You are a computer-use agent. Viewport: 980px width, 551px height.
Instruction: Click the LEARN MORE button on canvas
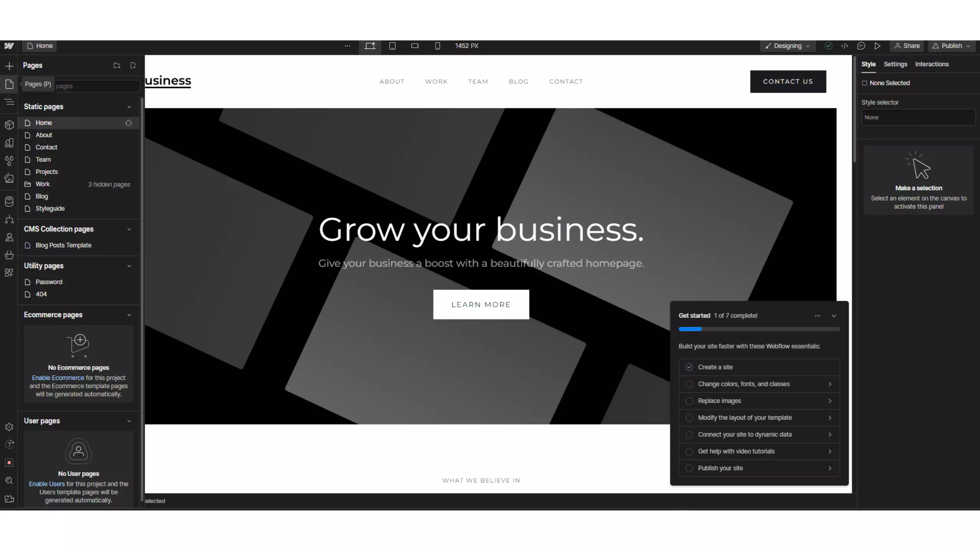pos(480,305)
